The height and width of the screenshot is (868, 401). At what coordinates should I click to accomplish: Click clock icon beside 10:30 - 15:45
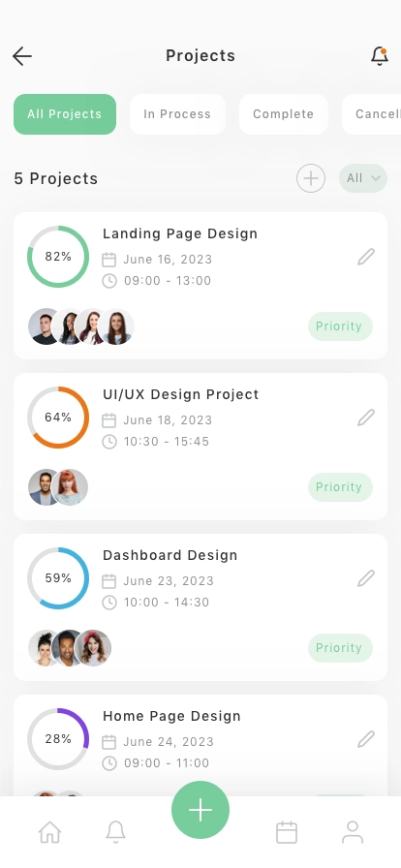(109, 442)
